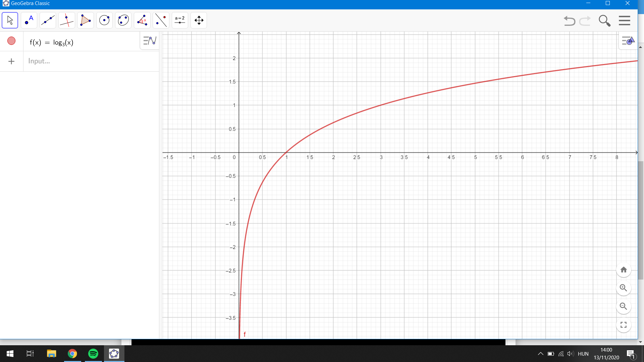Open the Graphics view style bar
This screenshot has width=644, height=362.
click(x=628, y=41)
